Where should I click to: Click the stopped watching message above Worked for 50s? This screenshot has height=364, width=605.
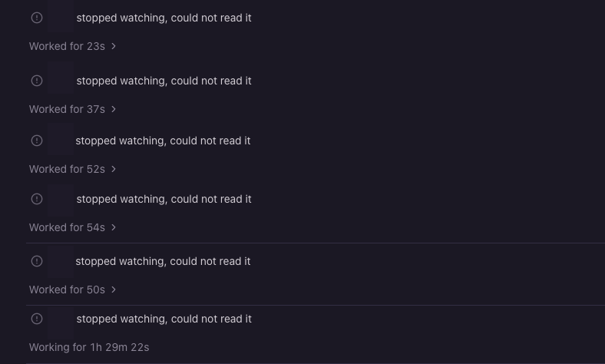point(163,261)
